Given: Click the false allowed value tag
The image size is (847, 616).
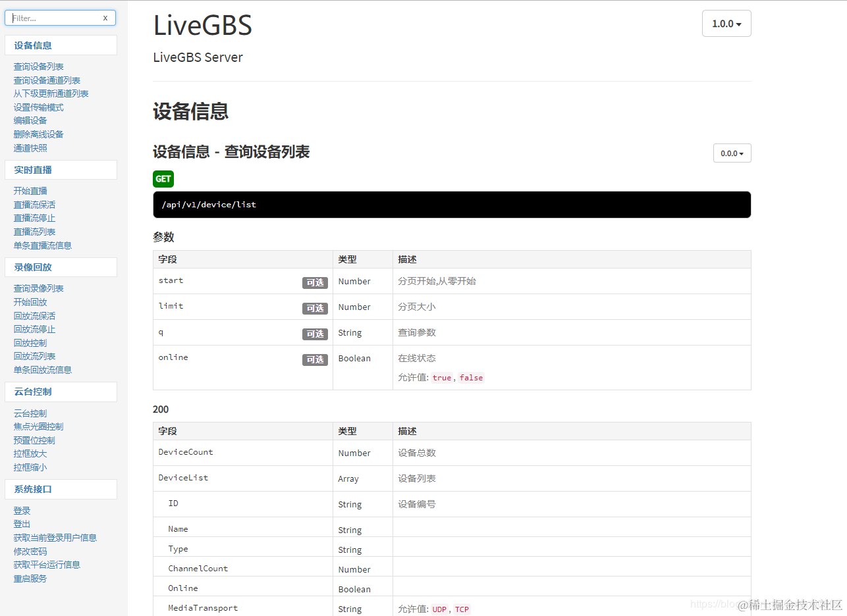Looking at the screenshot, I should pyautogui.click(x=471, y=378).
